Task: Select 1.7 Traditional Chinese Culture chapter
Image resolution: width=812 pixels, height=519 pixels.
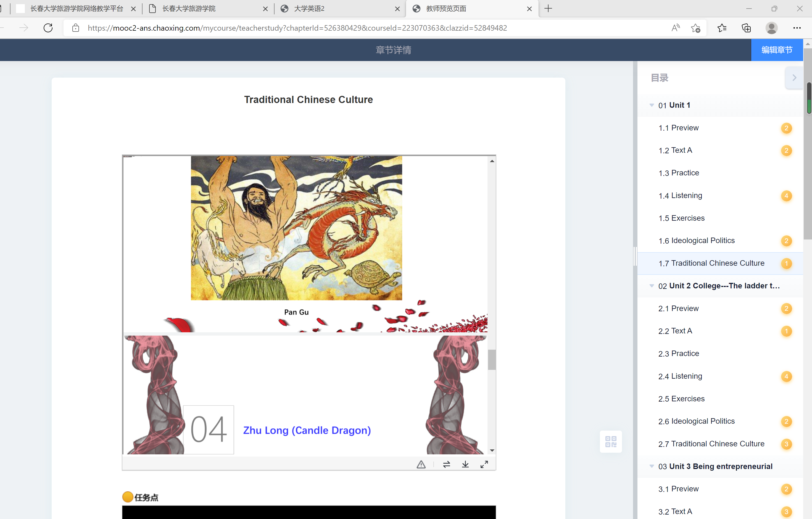Action: point(720,264)
